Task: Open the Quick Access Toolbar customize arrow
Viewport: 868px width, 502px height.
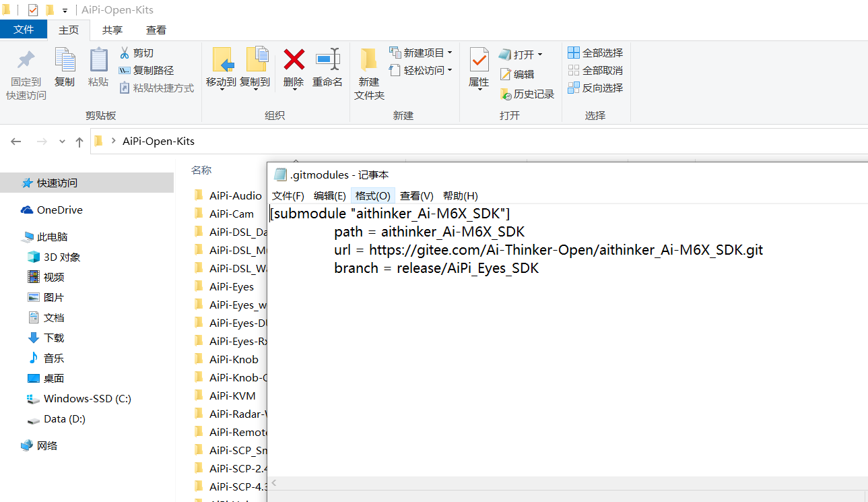Action: click(65, 10)
